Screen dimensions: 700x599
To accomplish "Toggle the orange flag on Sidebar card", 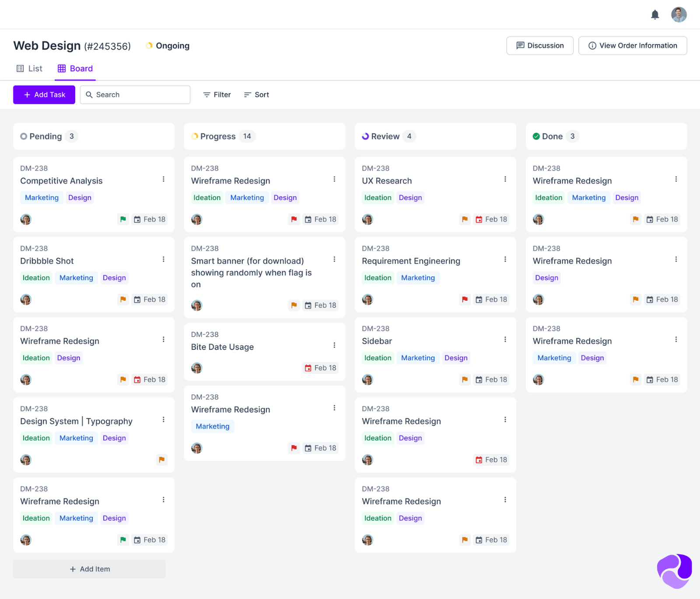I will point(465,380).
